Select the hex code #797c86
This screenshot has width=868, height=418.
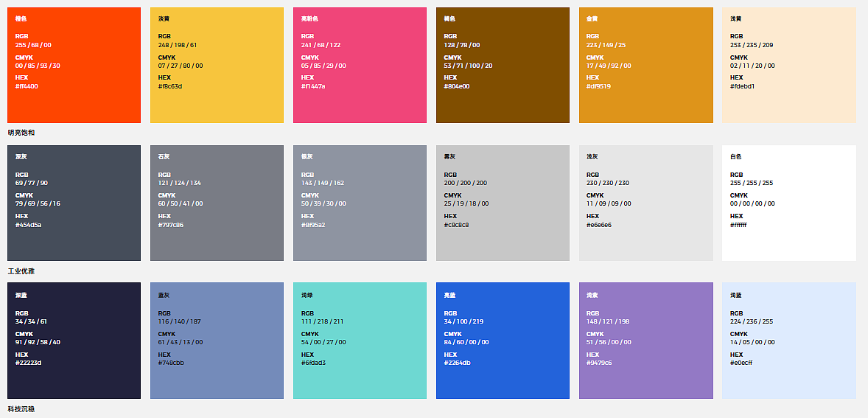coord(170,225)
